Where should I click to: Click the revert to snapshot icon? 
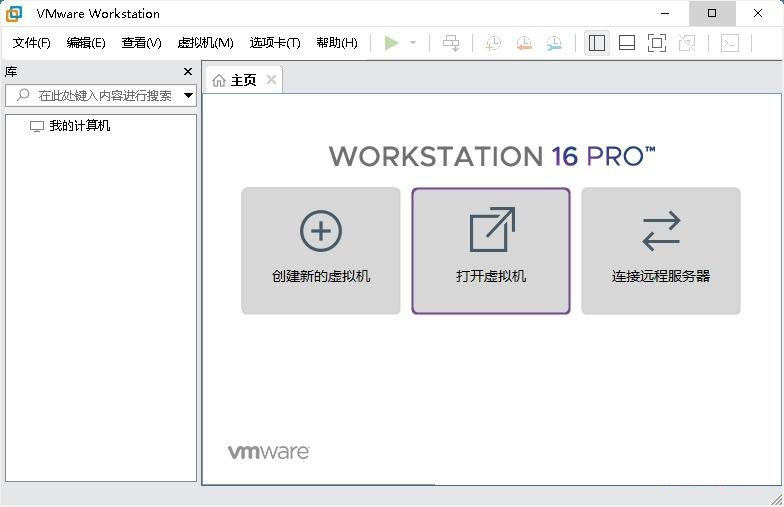pyautogui.click(x=523, y=43)
